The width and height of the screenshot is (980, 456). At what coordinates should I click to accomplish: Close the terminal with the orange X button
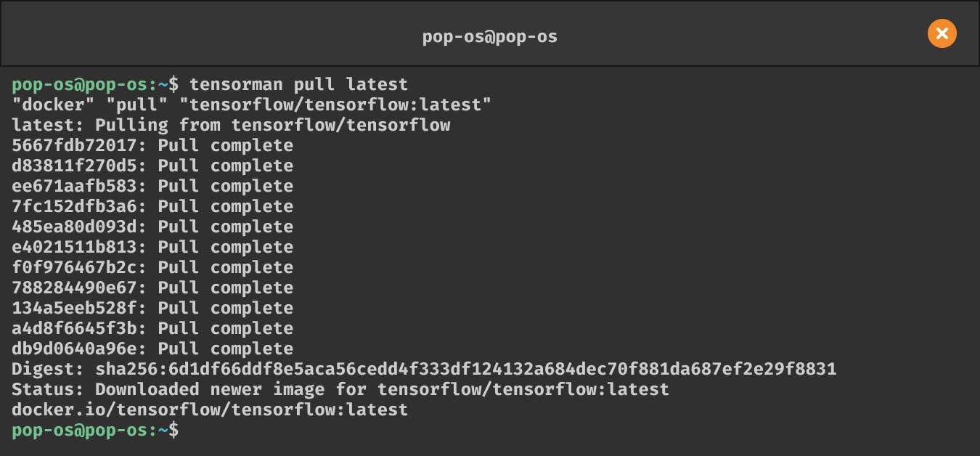942,33
